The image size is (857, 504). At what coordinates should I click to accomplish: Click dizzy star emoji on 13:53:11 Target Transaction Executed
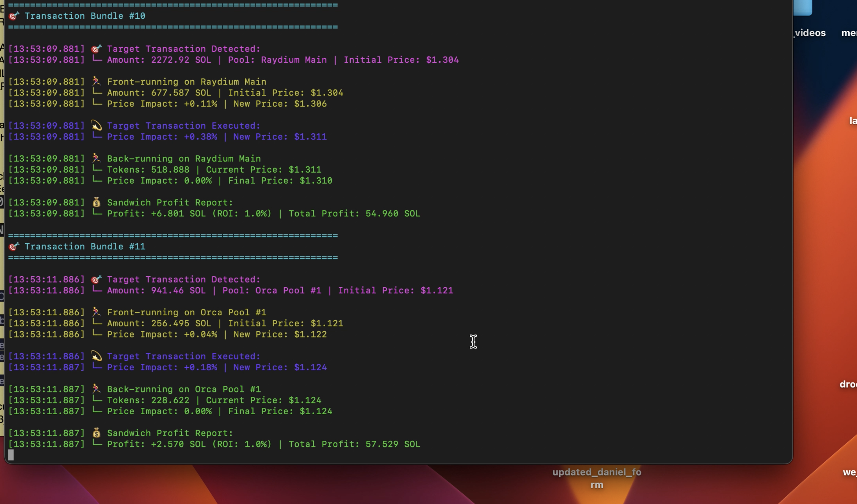click(x=96, y=356)
